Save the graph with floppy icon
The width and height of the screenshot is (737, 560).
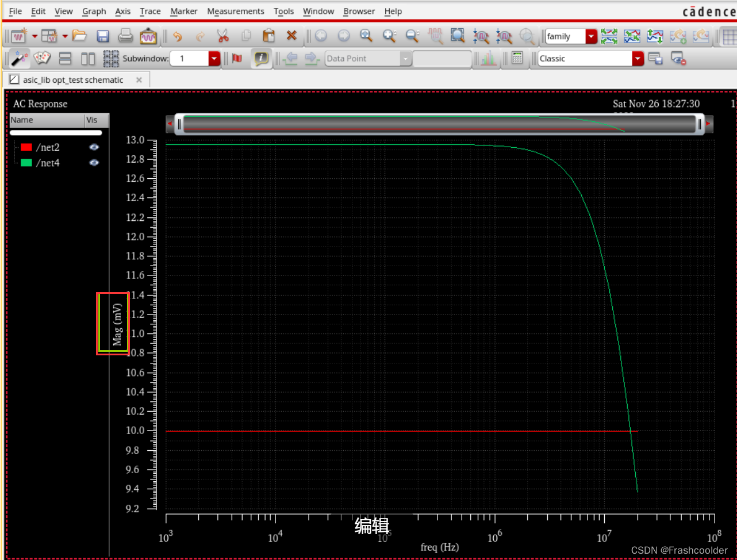(x=103, y=36)
